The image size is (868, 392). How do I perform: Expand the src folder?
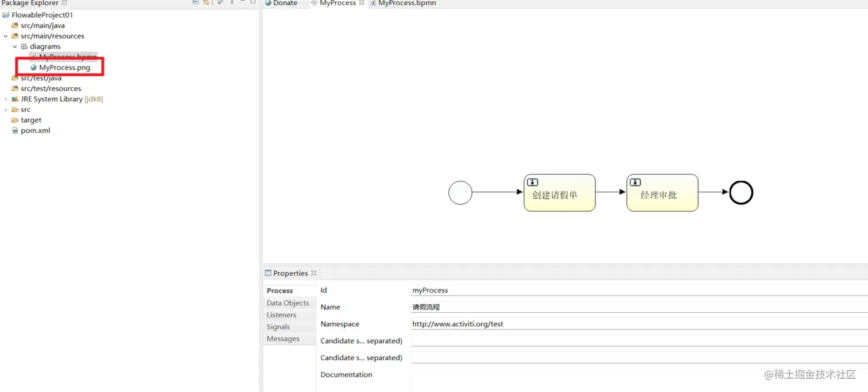click(6, 110)
